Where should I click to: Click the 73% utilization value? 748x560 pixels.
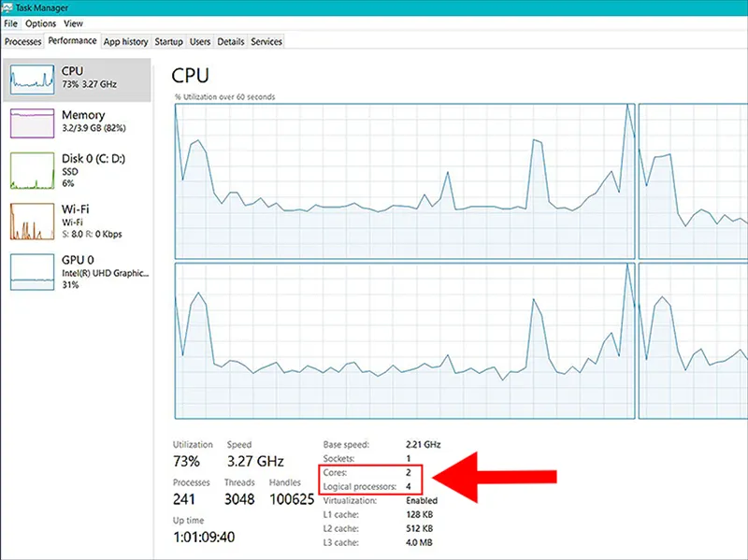point(186,461)
